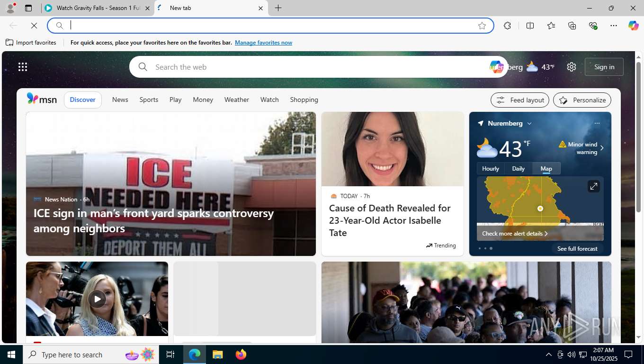Open the Favorites list icon

(551, 26)
